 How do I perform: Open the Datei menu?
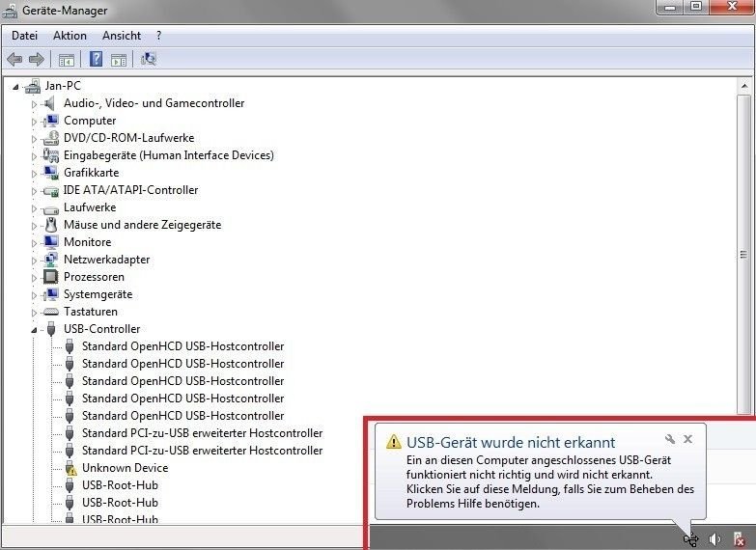[24, 36]
